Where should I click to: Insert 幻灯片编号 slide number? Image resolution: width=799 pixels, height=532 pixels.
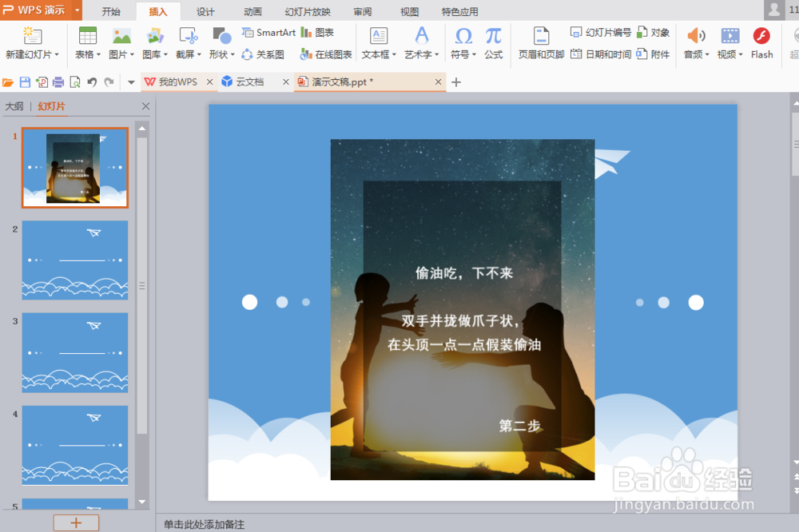[600, 33]
